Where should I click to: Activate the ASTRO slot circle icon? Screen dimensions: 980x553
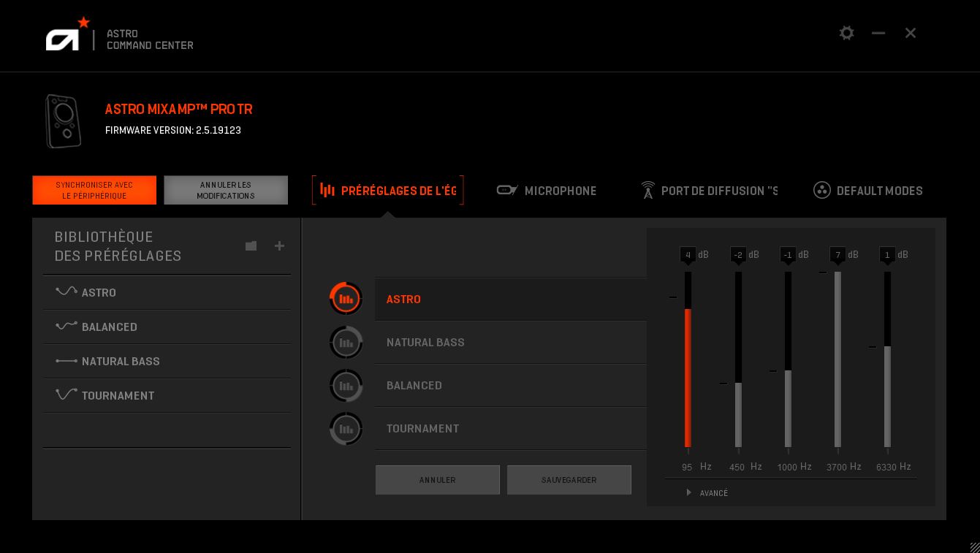[x=346, y=299]
